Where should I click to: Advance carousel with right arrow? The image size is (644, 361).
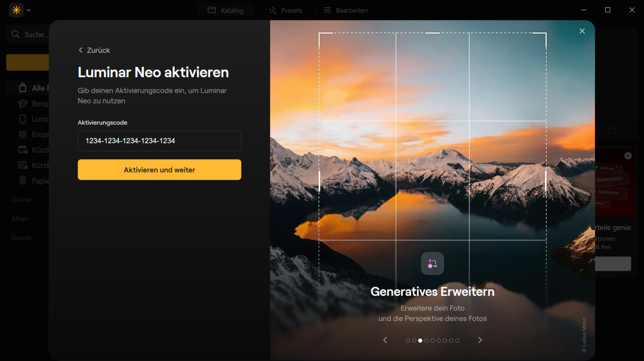(x=480, y=340)
